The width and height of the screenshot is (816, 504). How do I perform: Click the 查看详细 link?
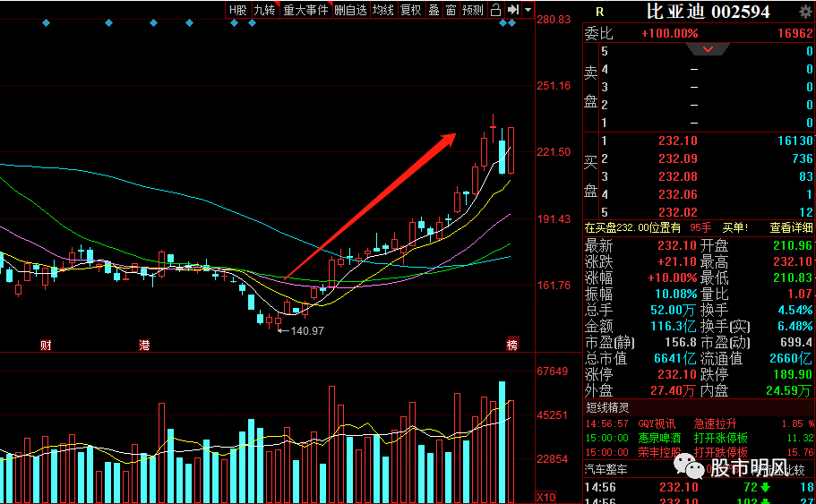[x=791, y=227]
